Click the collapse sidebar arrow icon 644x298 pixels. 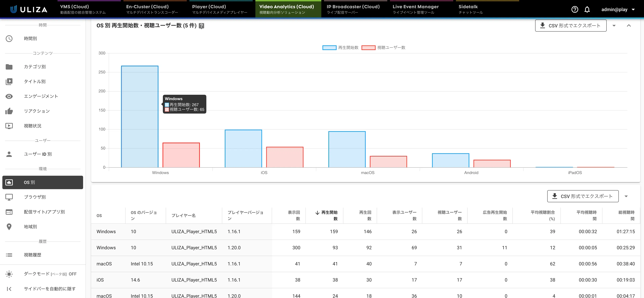[9, 289]
